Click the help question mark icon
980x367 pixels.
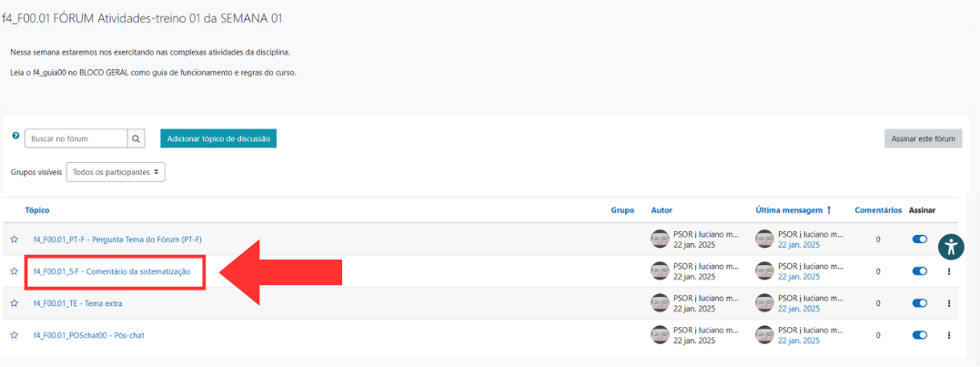point(15,136)
